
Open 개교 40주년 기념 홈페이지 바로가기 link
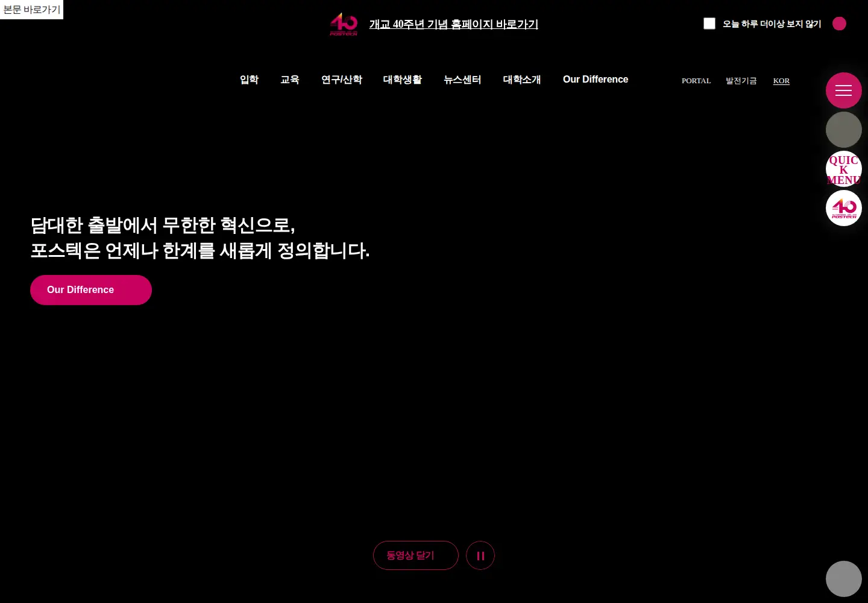454,24
